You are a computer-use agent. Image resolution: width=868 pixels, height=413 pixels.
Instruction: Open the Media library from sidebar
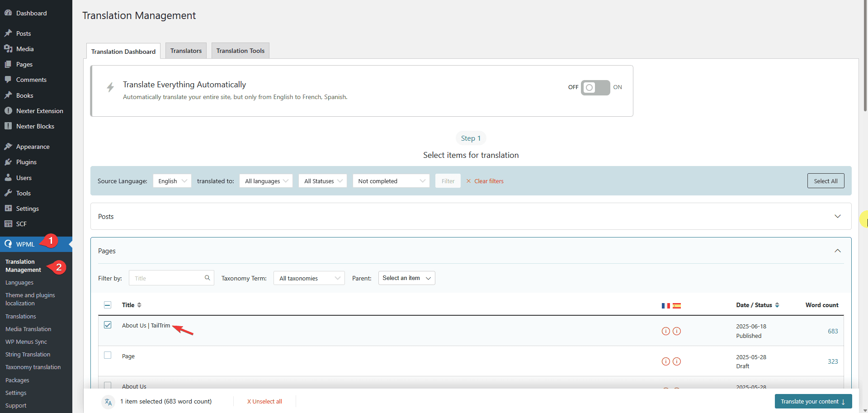[x=24, y=48]
